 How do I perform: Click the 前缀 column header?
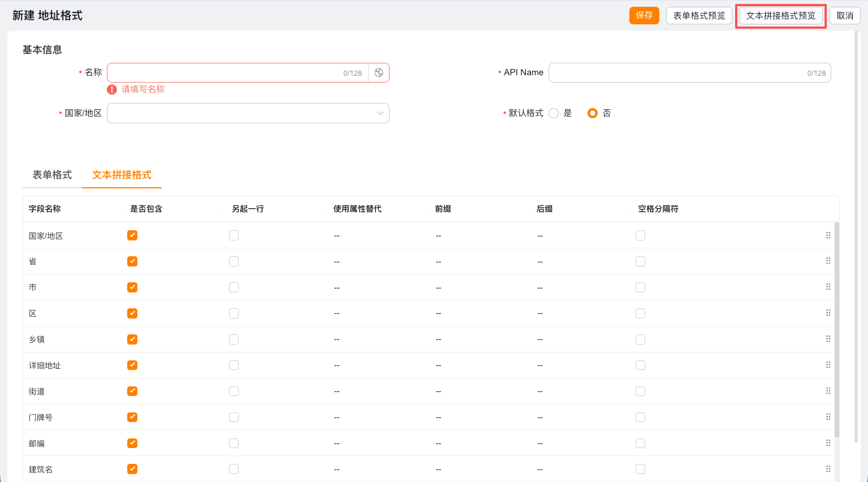tap(443, 209)
